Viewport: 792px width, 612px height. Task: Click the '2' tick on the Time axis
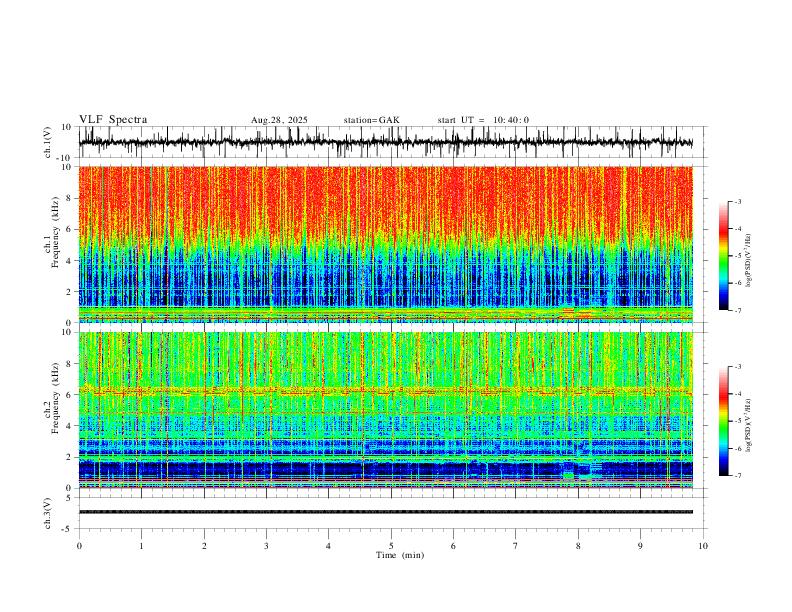click(204, 546)
